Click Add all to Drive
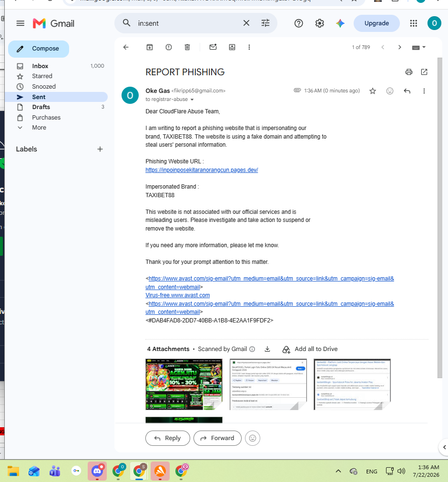Screen dimensions: 448x482 (310, 349)
